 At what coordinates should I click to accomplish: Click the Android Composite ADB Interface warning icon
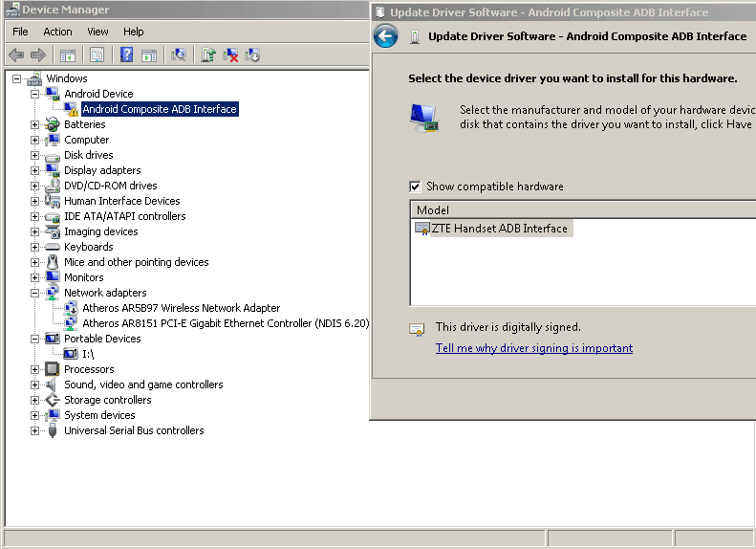click(x=71, y=109)
